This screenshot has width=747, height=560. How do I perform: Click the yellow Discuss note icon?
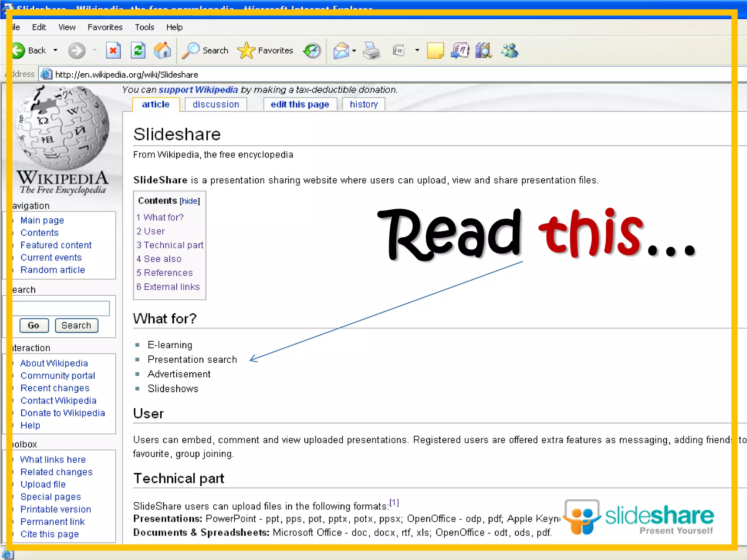click(x=435, y=50)
